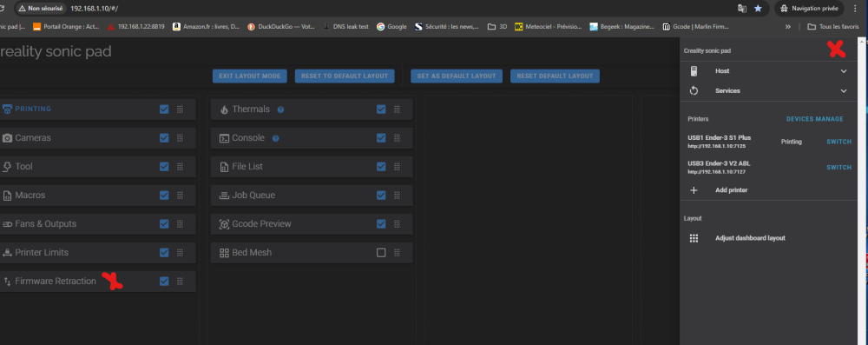This screenshot has width=868, height=345.
Task: Click the help icon beside Thermals
Action: coord(280,109)
